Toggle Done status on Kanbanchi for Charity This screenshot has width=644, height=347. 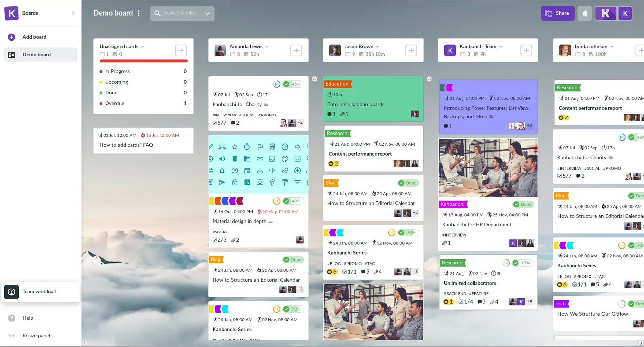286,84
